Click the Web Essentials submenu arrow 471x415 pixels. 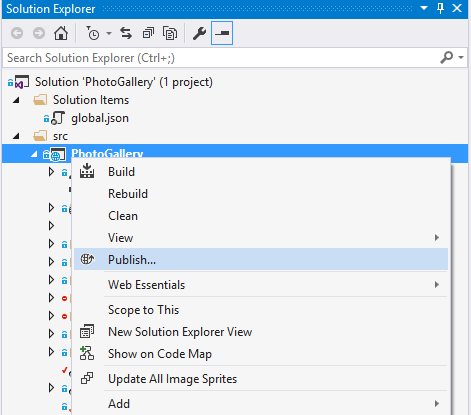click(437, 285)
